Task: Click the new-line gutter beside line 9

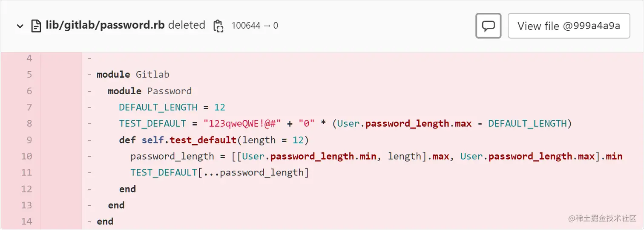Action: click(61, 140)
